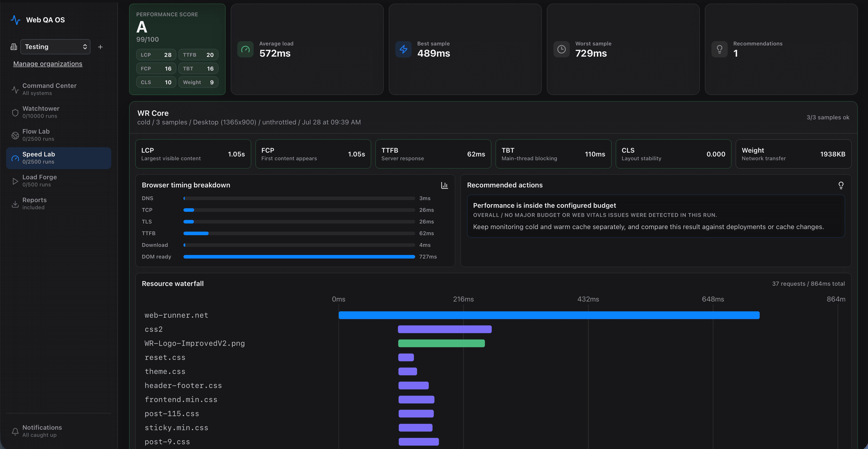868x449 pixels.
Task: Click the 3/3 samples ok status text
Action: click(x=828, y=118)
